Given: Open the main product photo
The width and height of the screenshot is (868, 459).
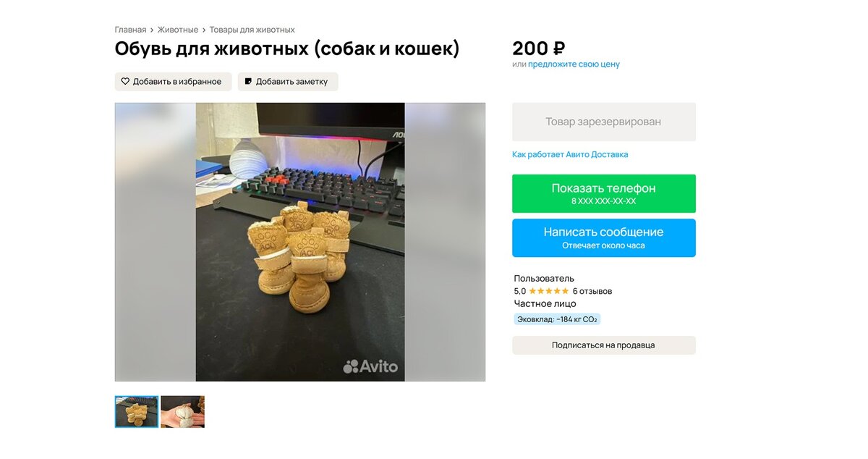Looking at the screenshot, I should point(300,242).
